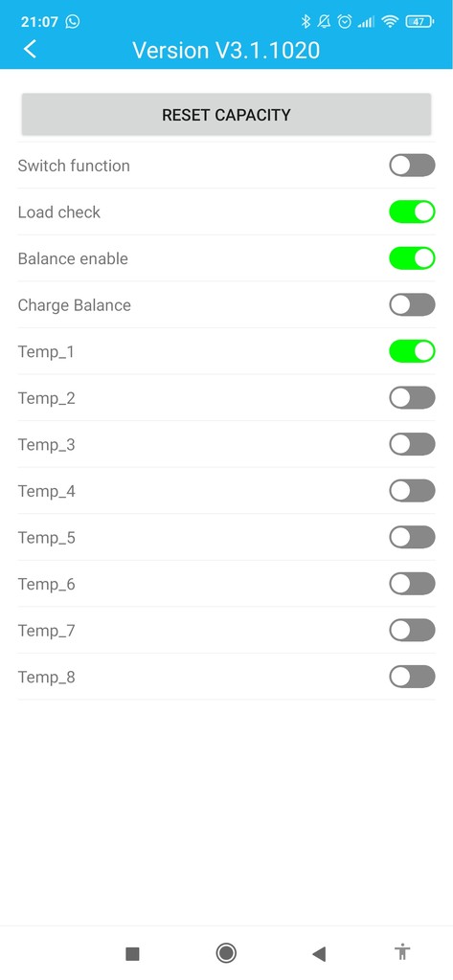Turn on the Temp_8 switch
453x980 pixels.
[x=412, y=677]
